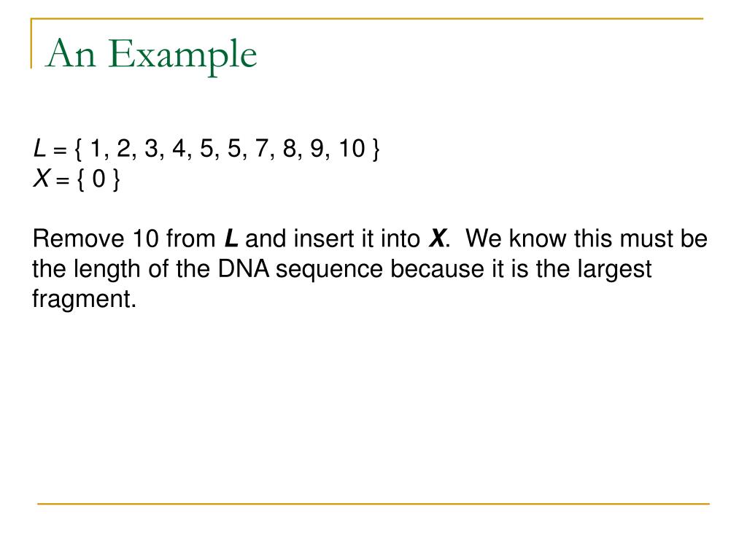Image resolution: width=747 pixels, height=560 pixels.
Task: Click the 0 inside set X
Action: point(98,179)
